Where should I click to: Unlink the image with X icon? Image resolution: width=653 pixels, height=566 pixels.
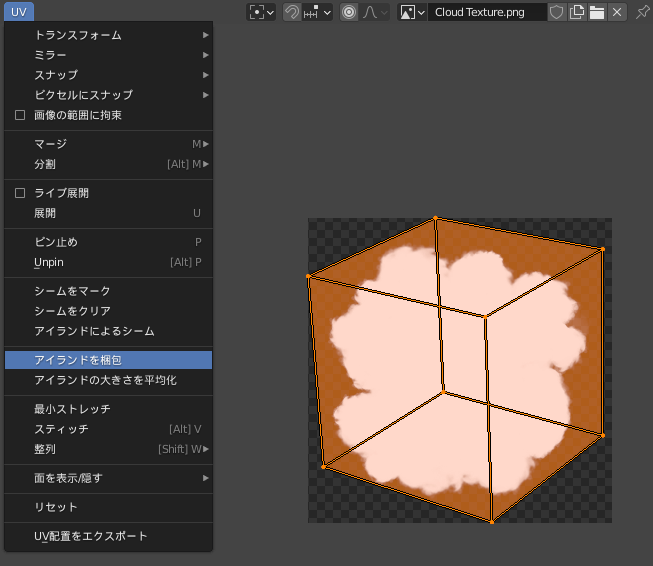(617, 12)
